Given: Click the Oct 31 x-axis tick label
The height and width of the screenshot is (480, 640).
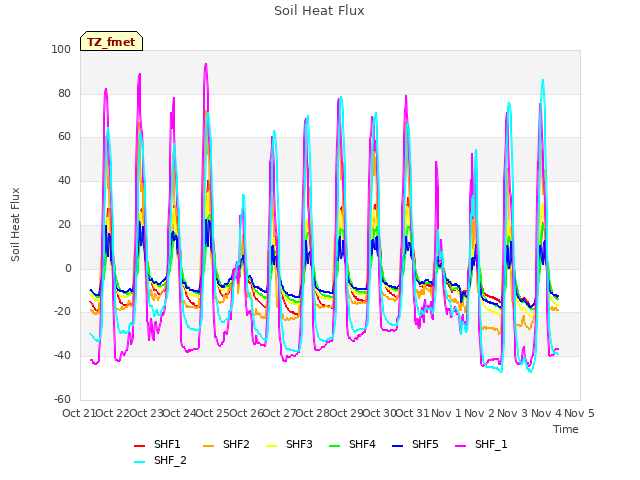Looking at the screenshot, I should [412, 413].
